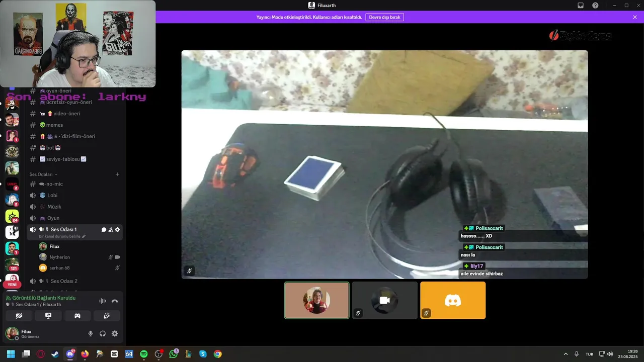
Task: Select the camera-off participant tile
Action: tap(385, 300)
